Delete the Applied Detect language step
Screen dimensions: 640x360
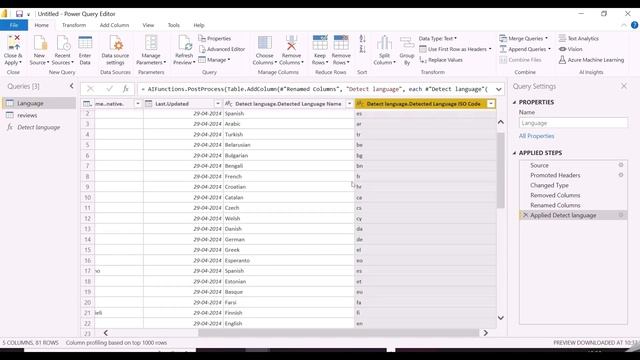[525, 215]
